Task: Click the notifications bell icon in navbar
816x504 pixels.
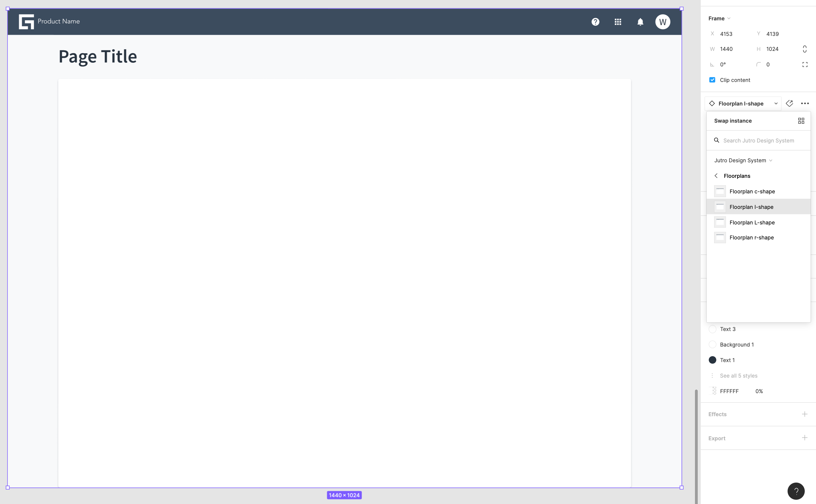Action: (640, 21)
